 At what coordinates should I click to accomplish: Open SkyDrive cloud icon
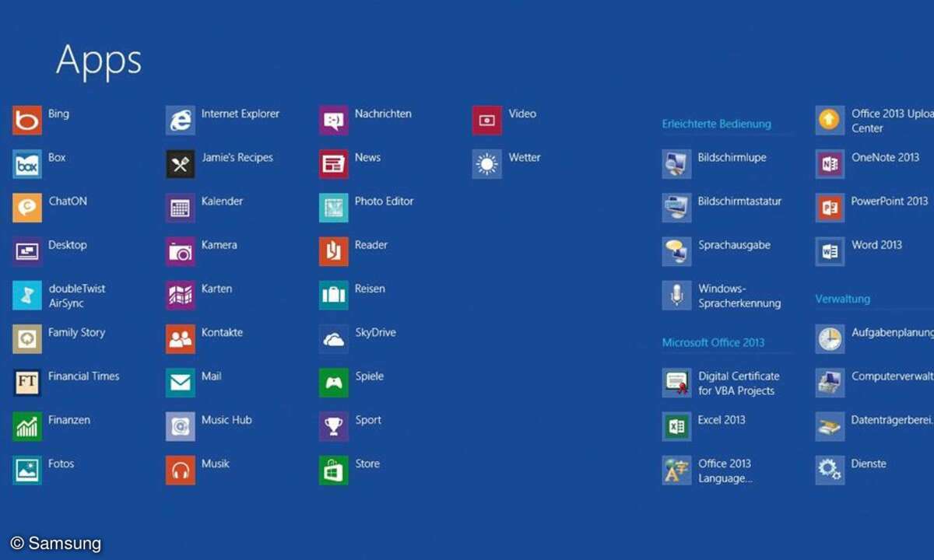(334, 339)
